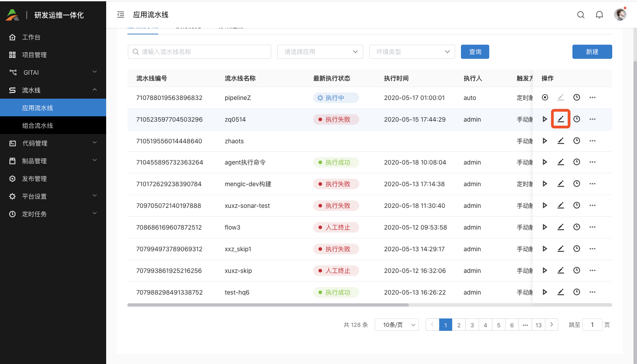This screenshot has height=364, width=637.
Task: Edit the zhaots pipeline
Action: click(560, 141)
